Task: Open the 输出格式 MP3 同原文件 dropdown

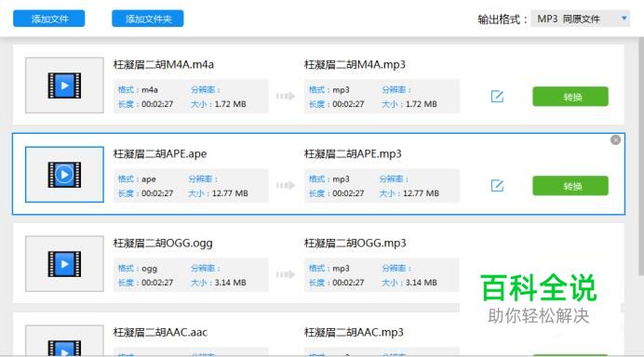Action: pyautogui.click(x=580, y=19)
